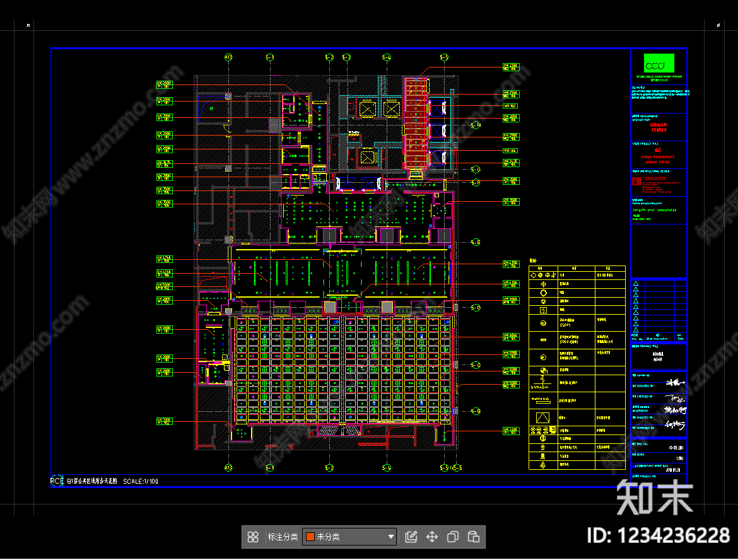Click the edit annotation pencil icon
This screenshot has height=560, width=738.
click(411, 537)
